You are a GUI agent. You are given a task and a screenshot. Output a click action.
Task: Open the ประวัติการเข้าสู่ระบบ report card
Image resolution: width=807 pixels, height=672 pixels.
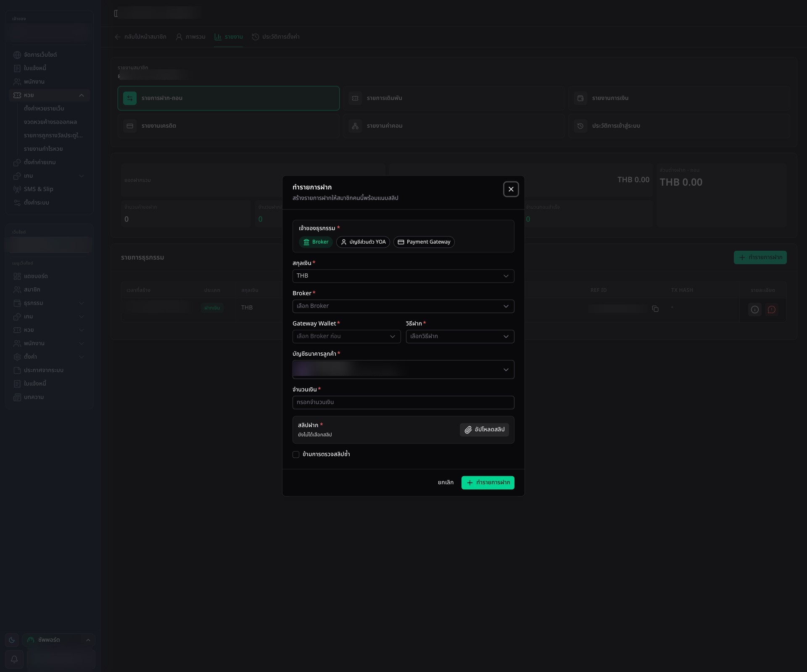click(x=679, y=126)
